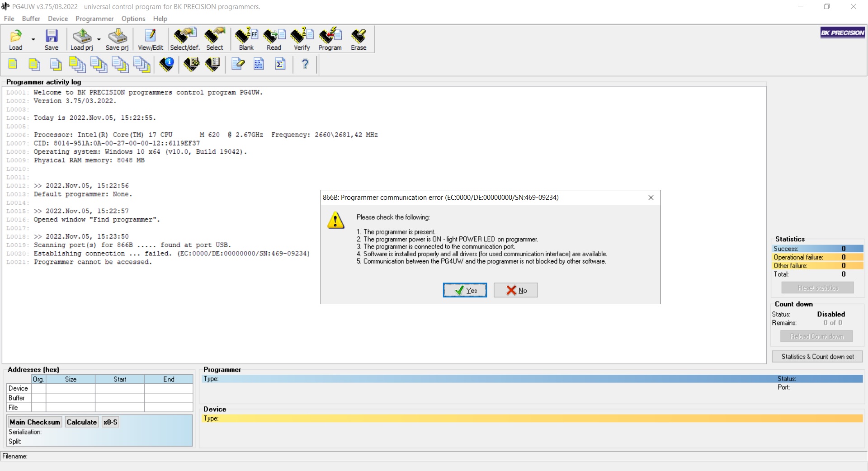Open the Load button dropdown arrow
Screen dimensions: 868x471
coord(33,39)
